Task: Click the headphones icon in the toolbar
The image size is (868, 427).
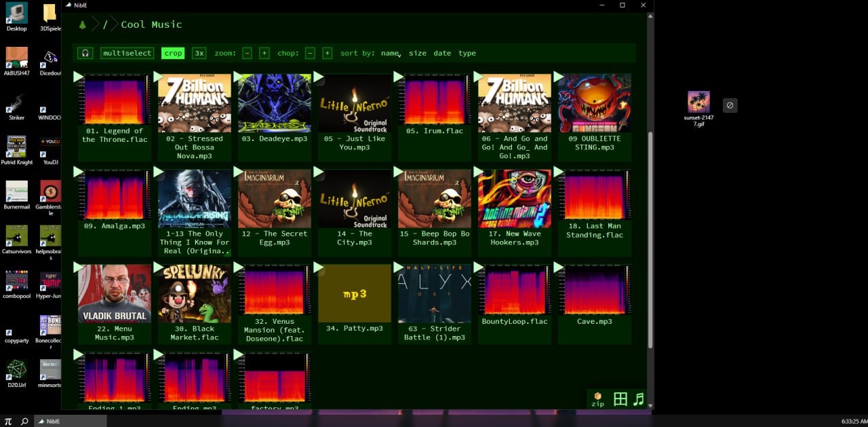Action: [x=85, y=53]
